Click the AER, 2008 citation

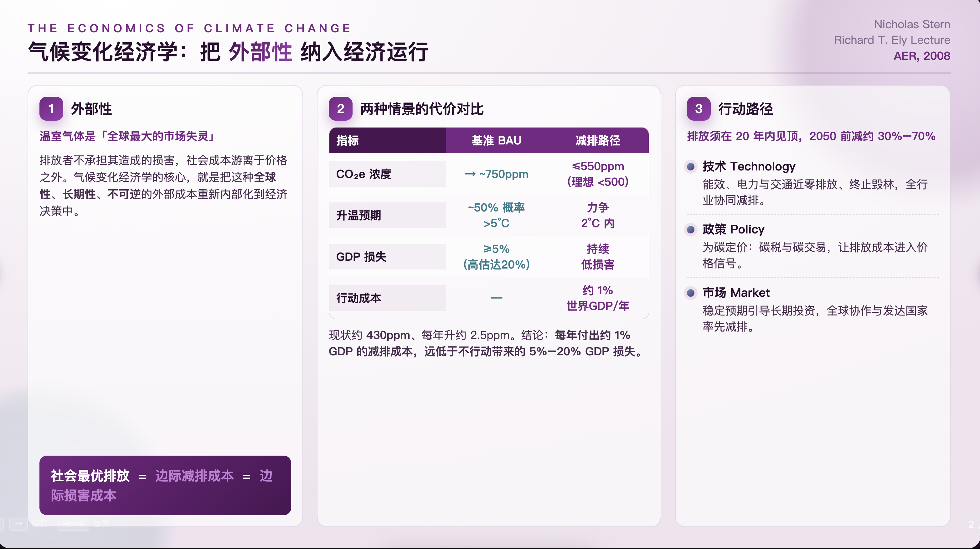[x=922, y=56]
